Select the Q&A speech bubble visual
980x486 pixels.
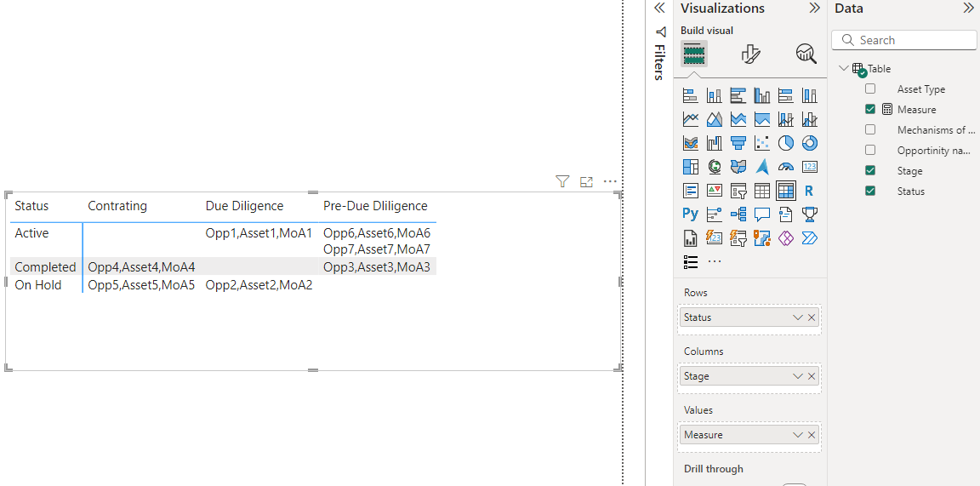coord(762,214)
